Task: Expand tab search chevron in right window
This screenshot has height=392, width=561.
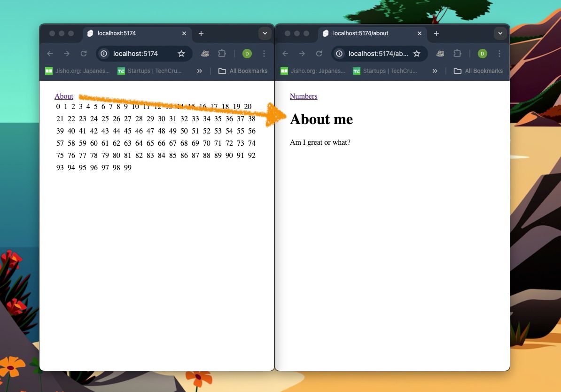Action: 500,33
